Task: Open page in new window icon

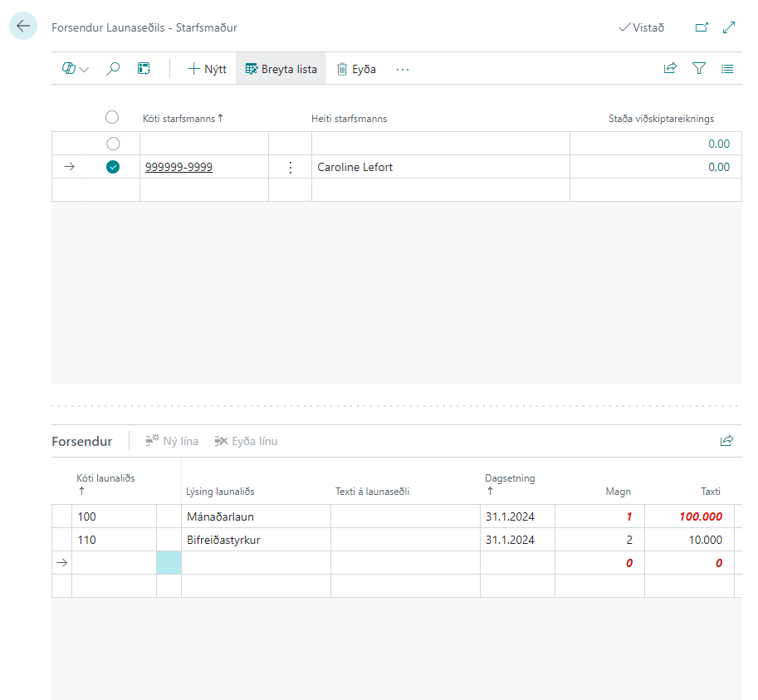Action: pyautogui.click(x=702, y=27)
